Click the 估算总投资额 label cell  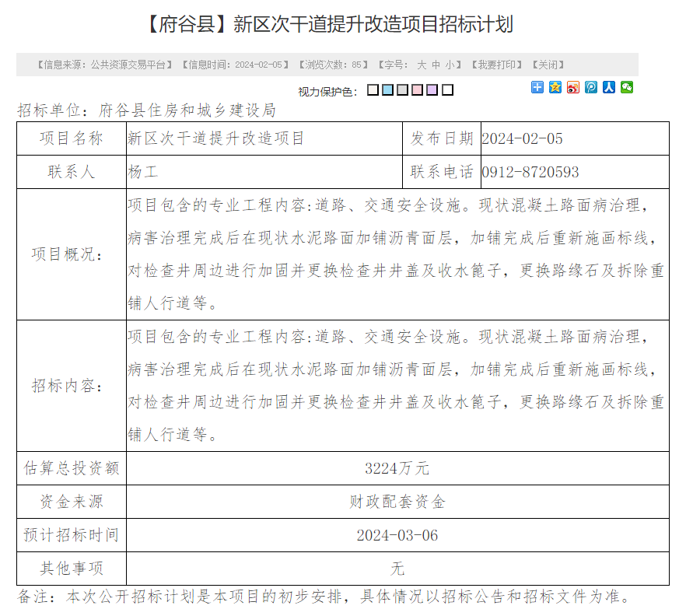[x=72, y=468]
